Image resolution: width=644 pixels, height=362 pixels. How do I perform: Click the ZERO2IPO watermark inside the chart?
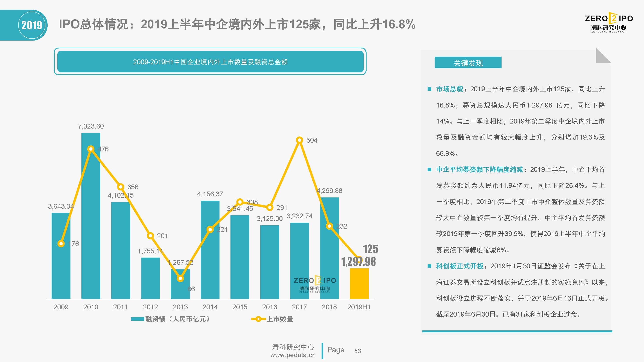(315, 285)
